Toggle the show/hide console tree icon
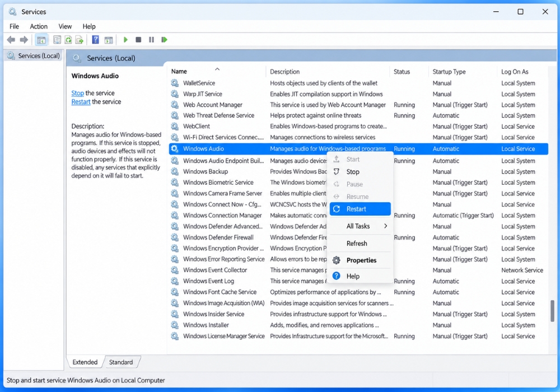The height and width of the screenshot is (392, 560). pyautogui.click(x=41, y=40)
